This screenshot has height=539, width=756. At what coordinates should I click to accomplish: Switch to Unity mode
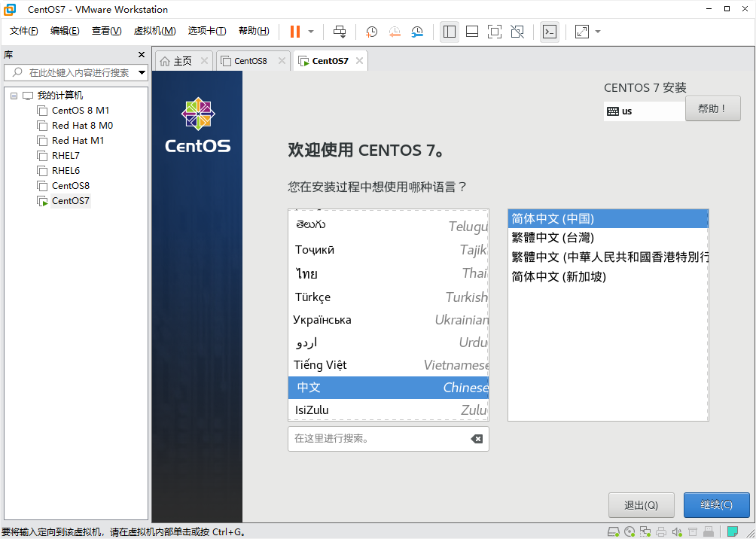(517, 32)
